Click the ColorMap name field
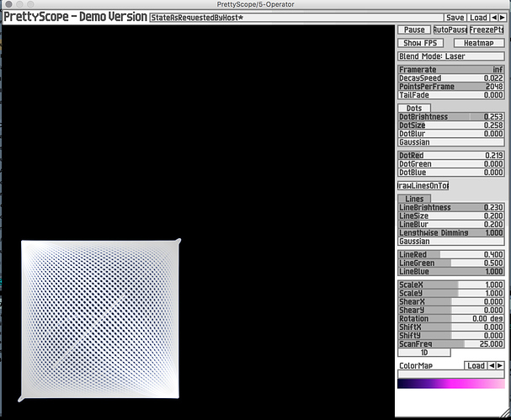 (x=451, y=374)
